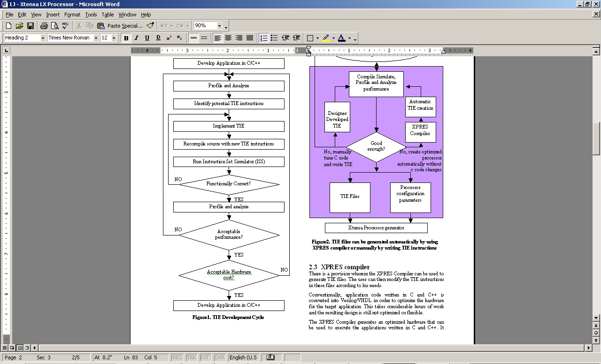Viewport: 601px width, 364px height.
Task: Save document with the floppy icon
Action: point(30,26)
